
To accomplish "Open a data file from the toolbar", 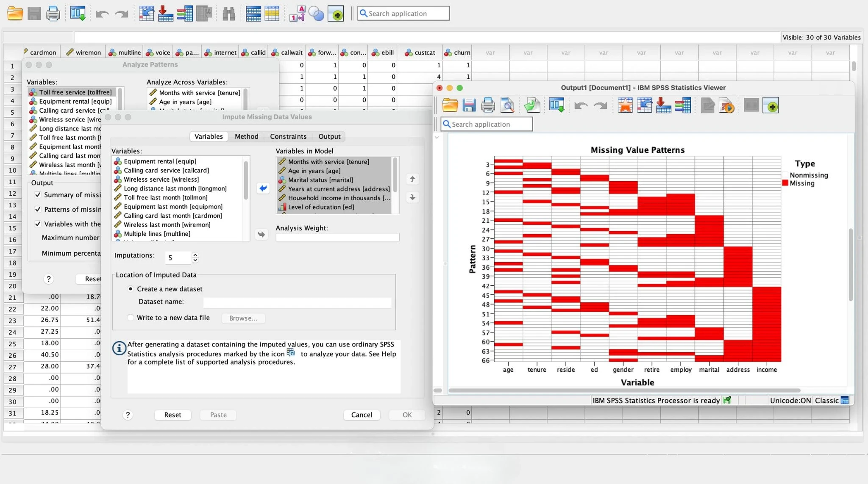I will tap(15, 13).
